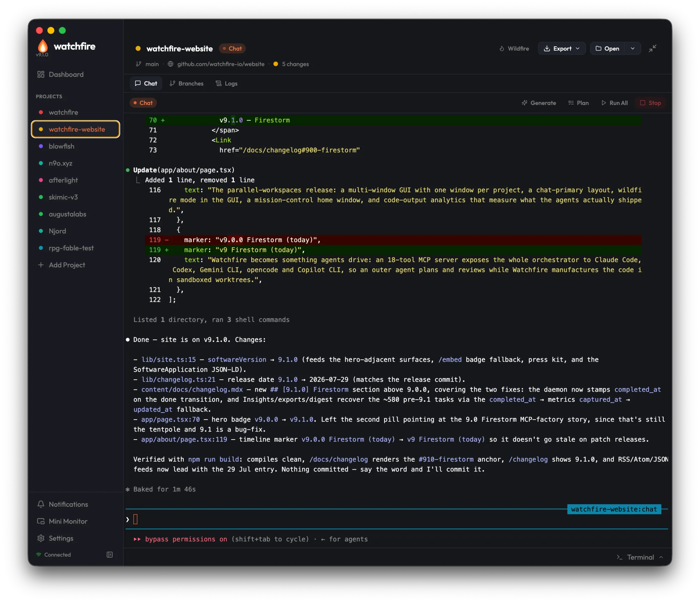700x603 pixels.
Task: Click the Terminal prompt icon
Action: (619, 557)
